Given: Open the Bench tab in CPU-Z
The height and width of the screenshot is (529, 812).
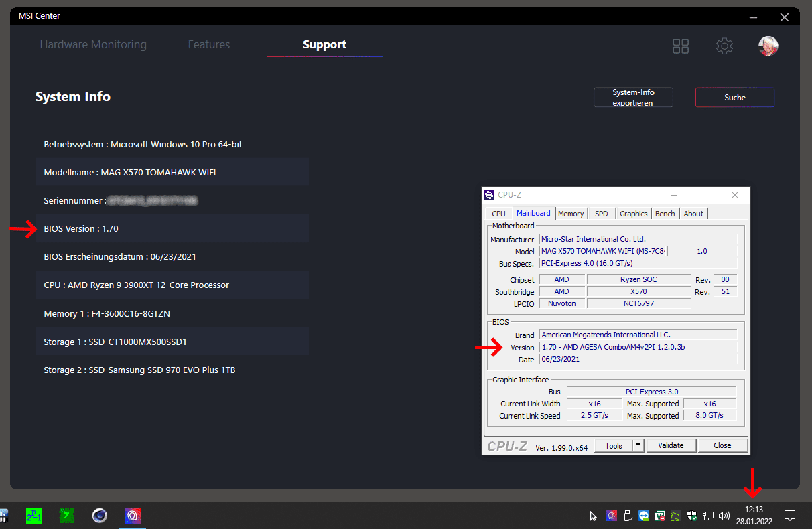Looking at the screenshot, I should 665,214.
